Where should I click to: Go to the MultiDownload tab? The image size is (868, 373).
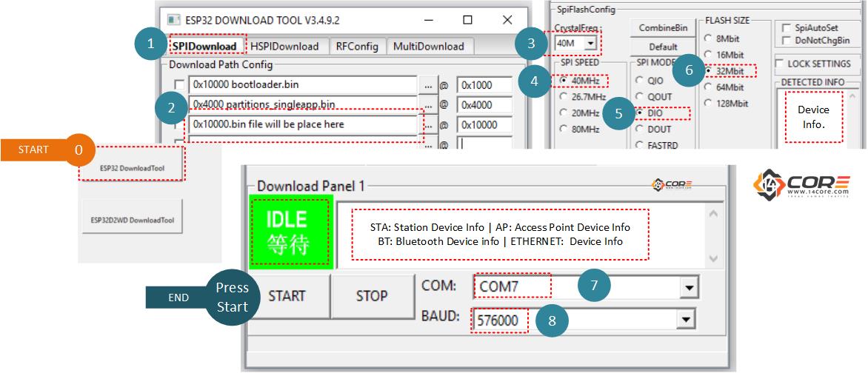point(429,46)
